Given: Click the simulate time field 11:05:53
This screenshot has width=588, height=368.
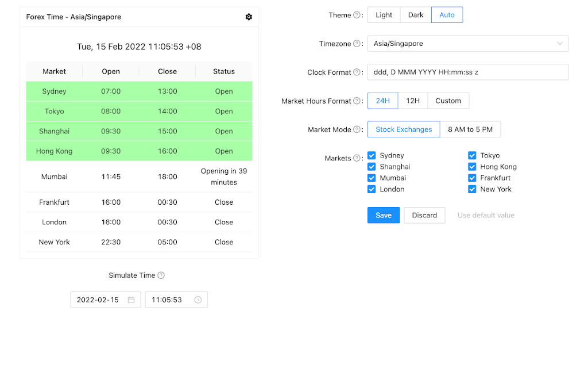Looking at the screenshot, I should click(176, 300).
